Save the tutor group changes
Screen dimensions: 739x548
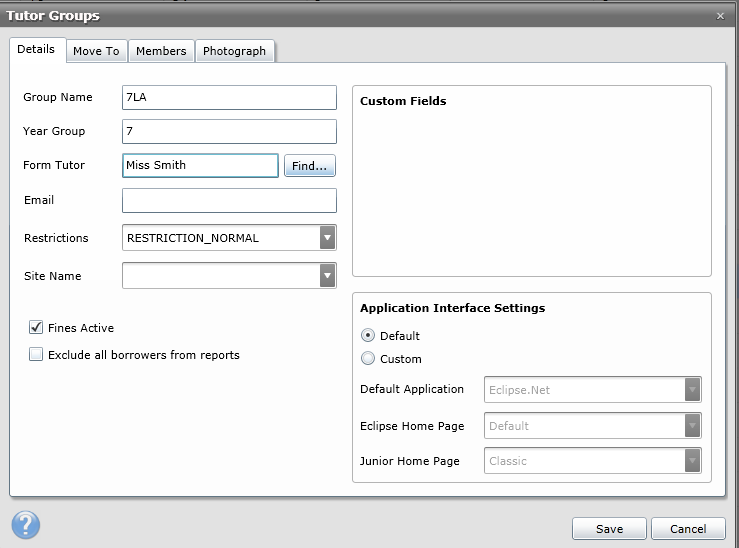click(609, 529)
